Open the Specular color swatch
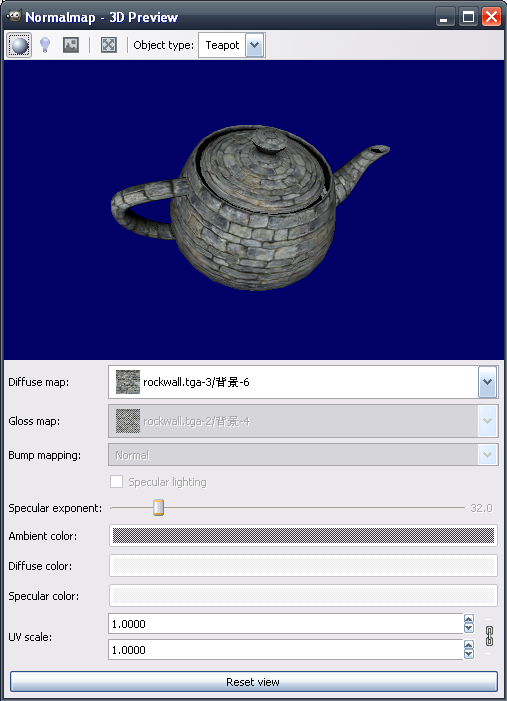The image size is (507, 701). click(x=303, y=595)
